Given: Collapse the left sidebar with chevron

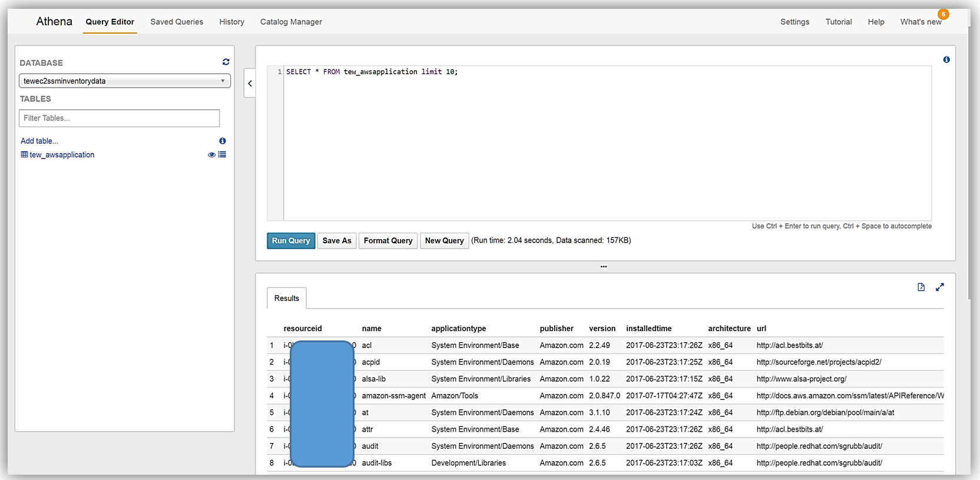Looking at the screenshot, I should pyautogui.click(x=250, y=84).
